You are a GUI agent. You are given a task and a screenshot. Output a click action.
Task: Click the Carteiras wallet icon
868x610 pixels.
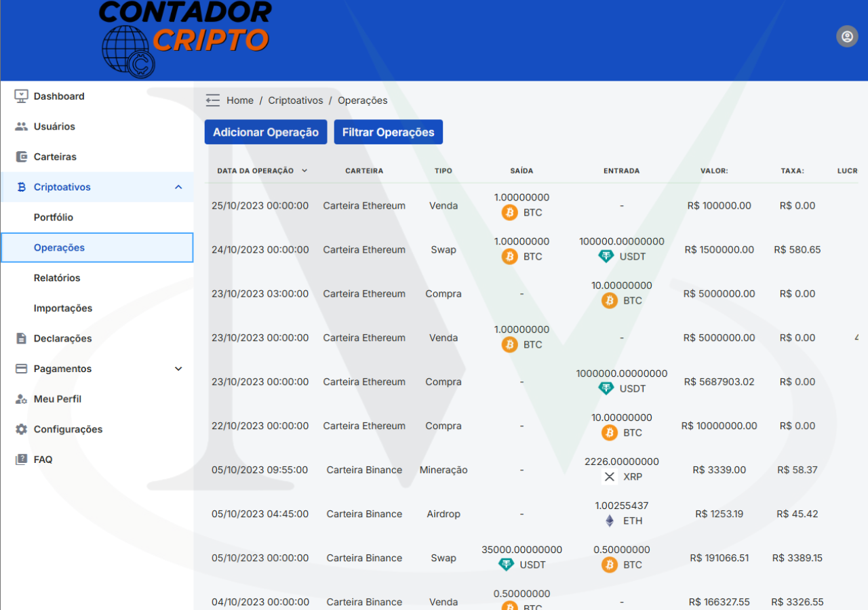tap(22, 157)
